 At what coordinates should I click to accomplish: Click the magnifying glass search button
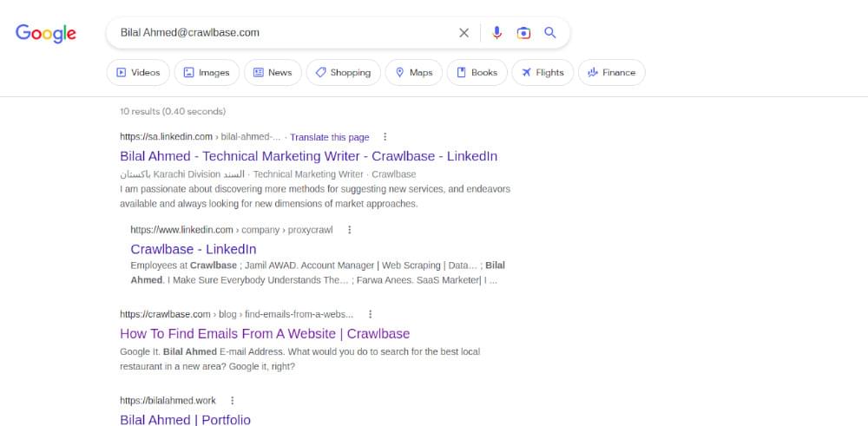tap(549, 33)
